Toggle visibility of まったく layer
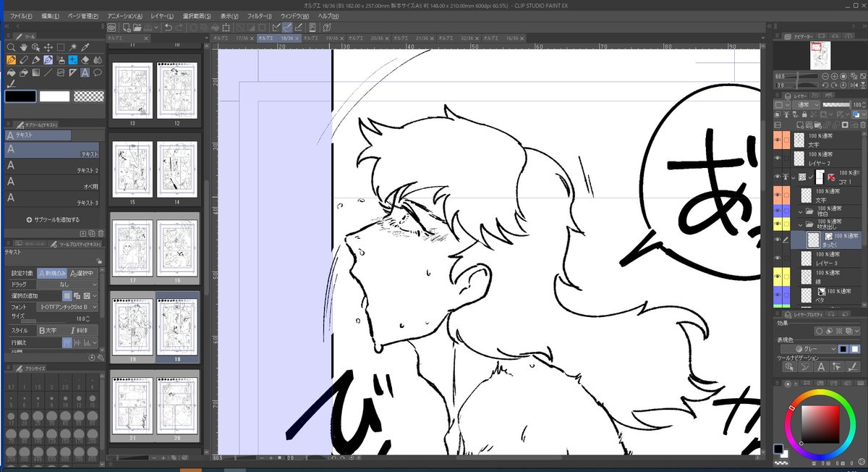The image size is (868, 472). 778,240
